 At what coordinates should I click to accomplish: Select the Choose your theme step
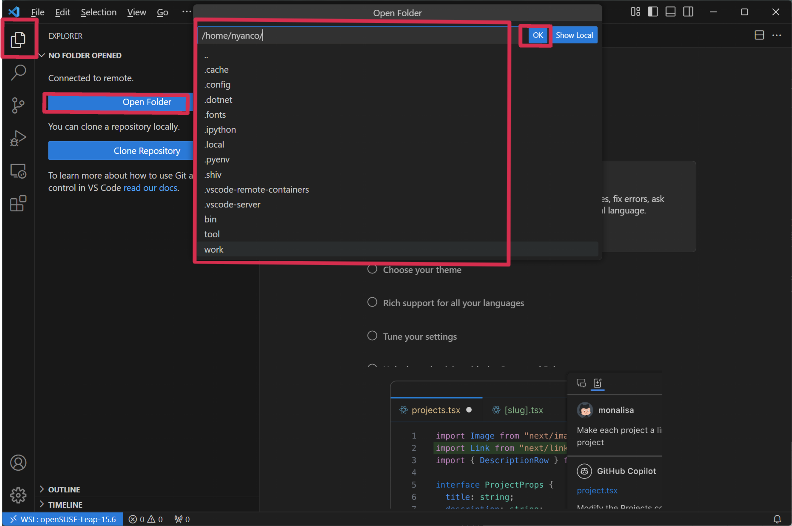[414, 270]
